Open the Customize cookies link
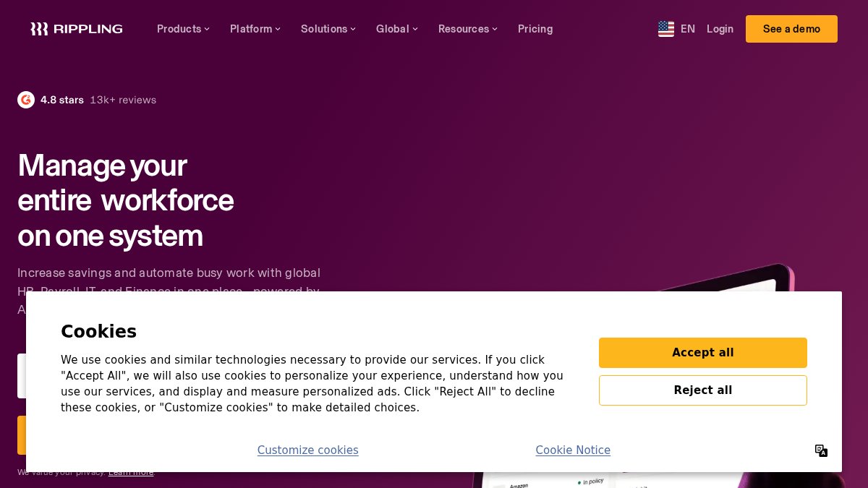868x488 pixels. coord(308,450)
